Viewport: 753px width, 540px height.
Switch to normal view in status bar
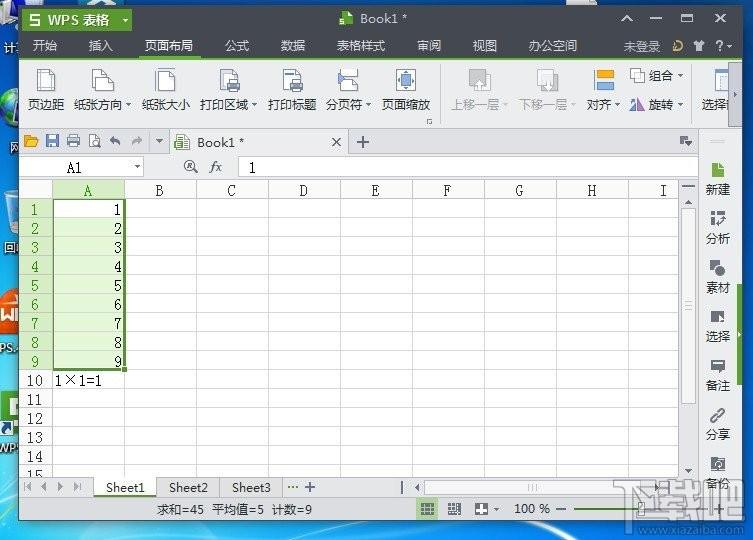[x=428, y=509]
